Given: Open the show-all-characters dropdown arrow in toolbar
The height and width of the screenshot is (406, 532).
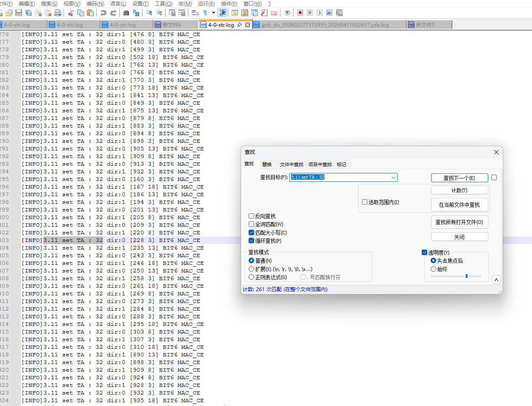Looking at the screenshot, I should [213, 13].
